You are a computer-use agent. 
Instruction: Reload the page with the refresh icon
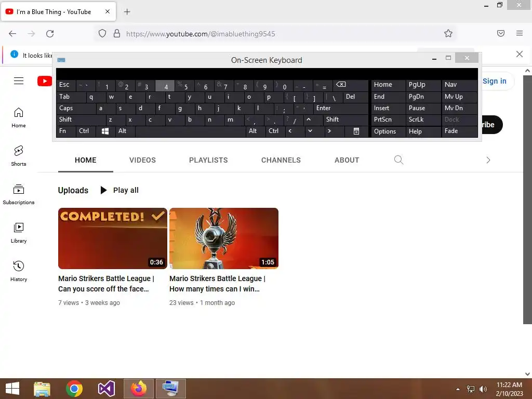point(50,34)
